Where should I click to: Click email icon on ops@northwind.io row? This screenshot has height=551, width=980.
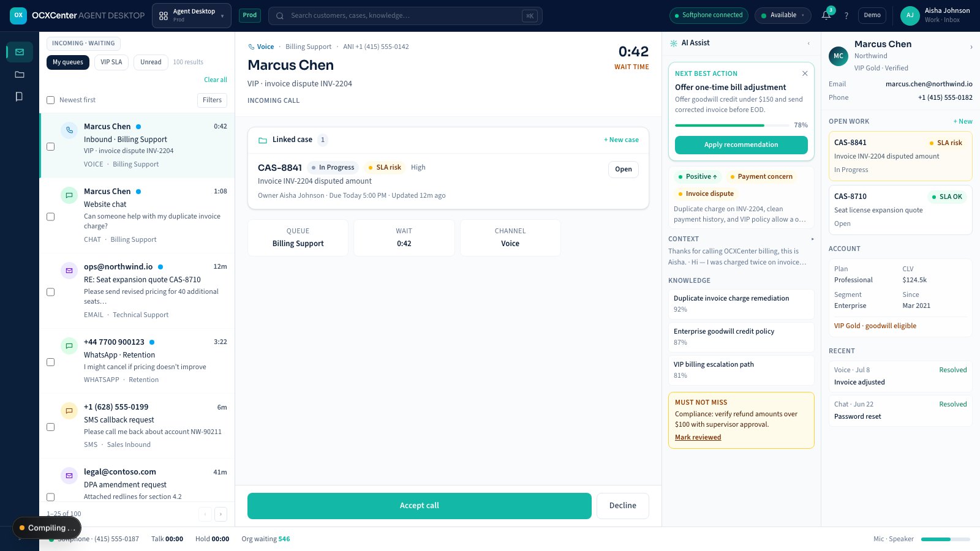click(x=69, y=270)
